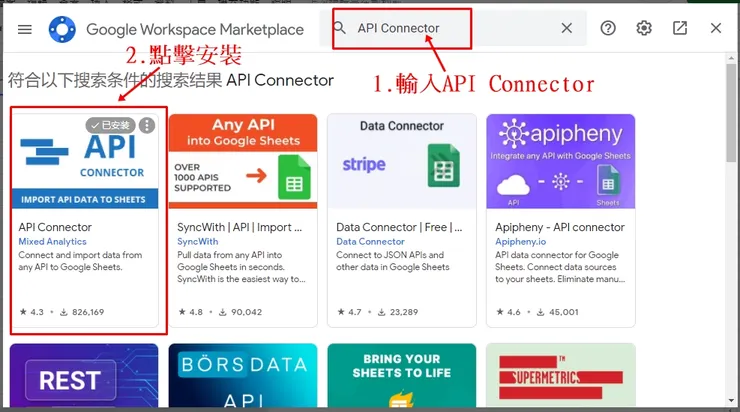Open the API Connector app thumbnail
This screenshot has height=412, width=740.
84,161
